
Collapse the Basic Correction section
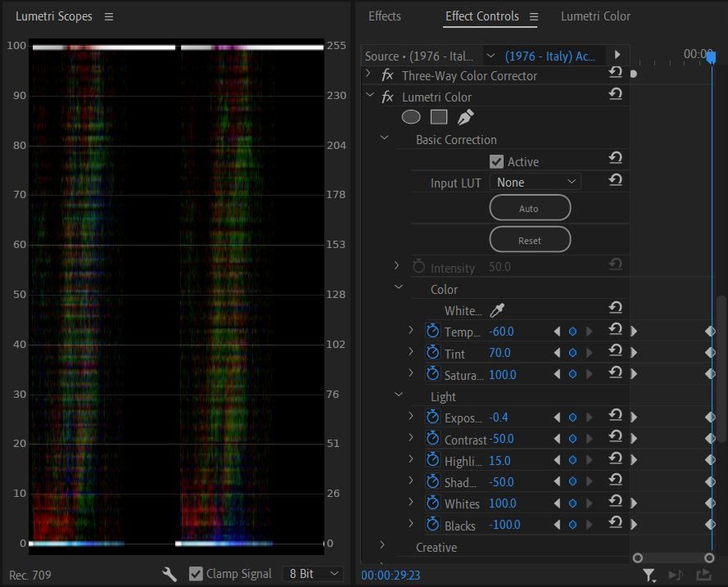[384, 138]
